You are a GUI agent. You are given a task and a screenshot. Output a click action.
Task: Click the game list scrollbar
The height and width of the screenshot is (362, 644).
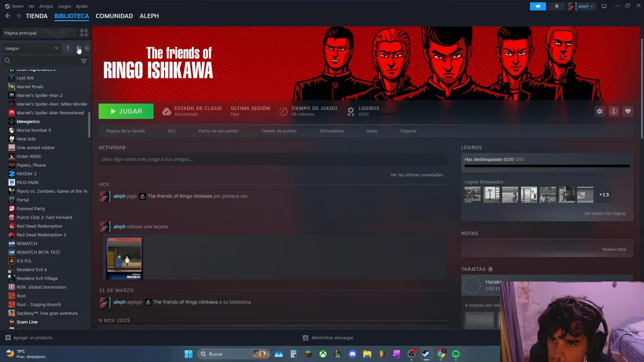point(90,125)
